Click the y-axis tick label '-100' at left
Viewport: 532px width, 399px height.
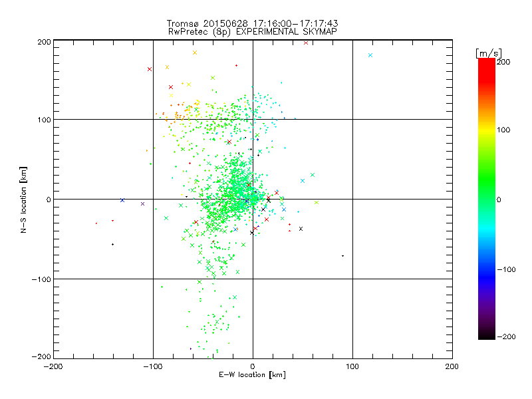[41, 279]
